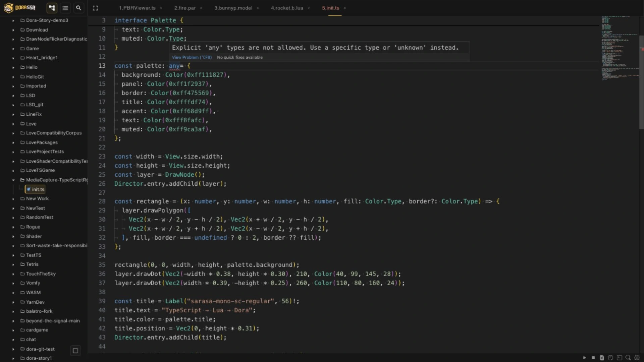Expand the WASM folder arrow
644x362 pixels.
[13, 293]
